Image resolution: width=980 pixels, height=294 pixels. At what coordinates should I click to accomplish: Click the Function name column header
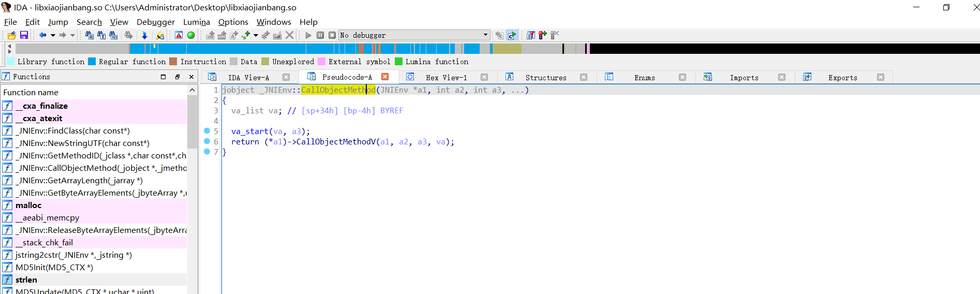(x=94, y=92)
